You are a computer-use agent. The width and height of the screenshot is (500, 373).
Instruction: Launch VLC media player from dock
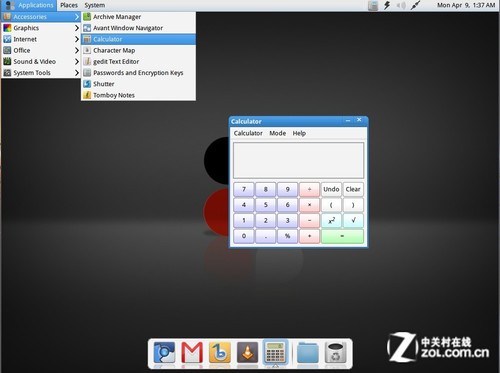click(x=247, y=353)
